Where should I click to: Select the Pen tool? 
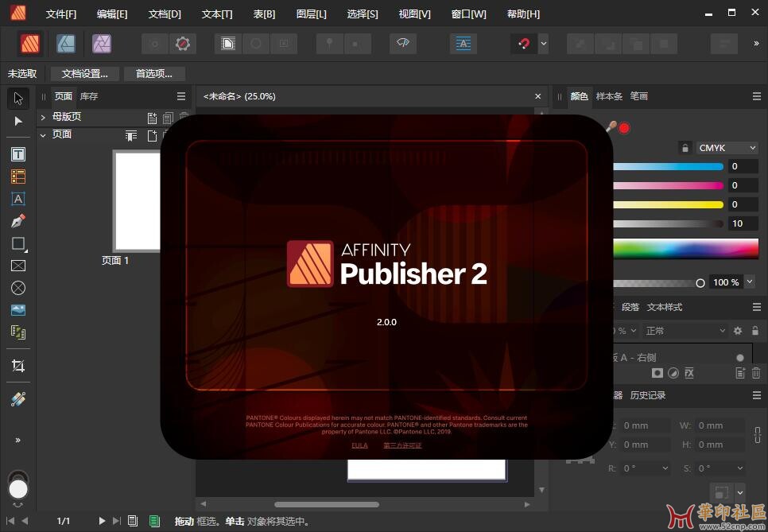tap(18, 221)
